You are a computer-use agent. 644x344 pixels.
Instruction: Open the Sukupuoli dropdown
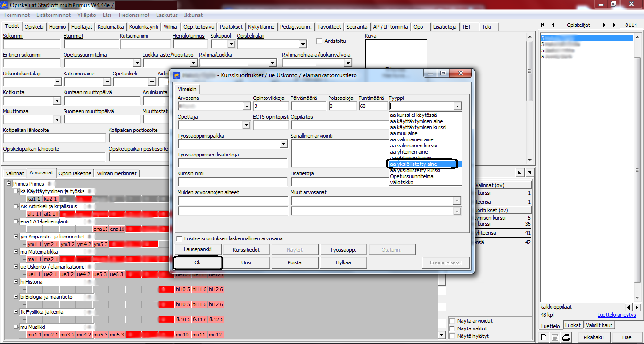tap(231, 44)
